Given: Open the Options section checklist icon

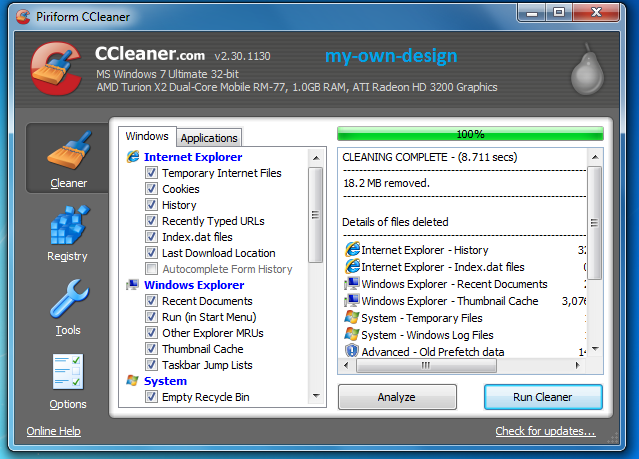Looking at the screenshot, I should pos(68,372).
